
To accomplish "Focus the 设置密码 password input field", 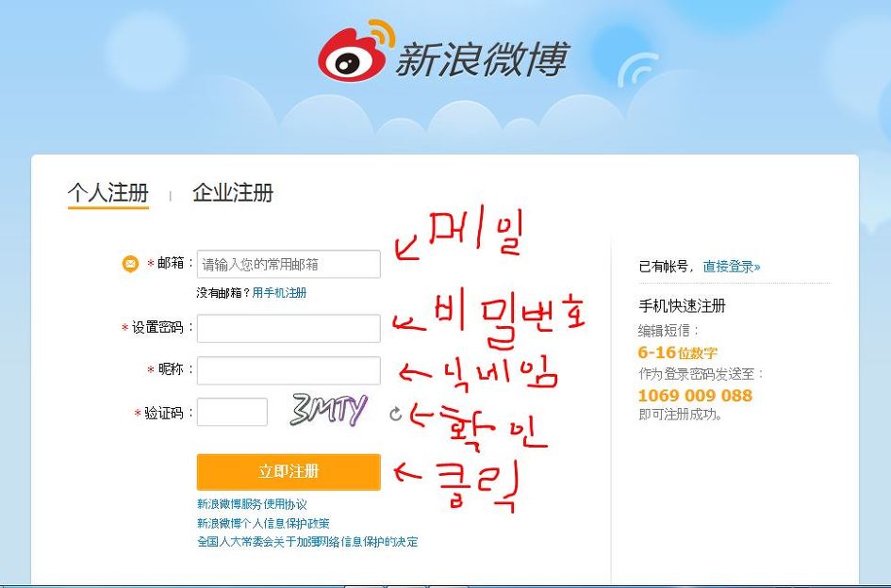I will tap(289, 328).
